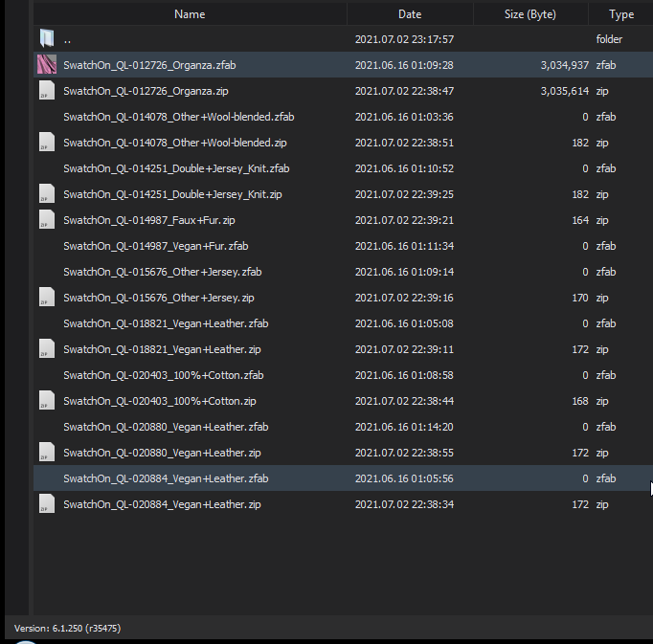The height and width of the screenshot is (644, 653).
Task: Select SwatchOn_QL-015676_Other+Jersey.zfab file name
Action: pos(163,272)
